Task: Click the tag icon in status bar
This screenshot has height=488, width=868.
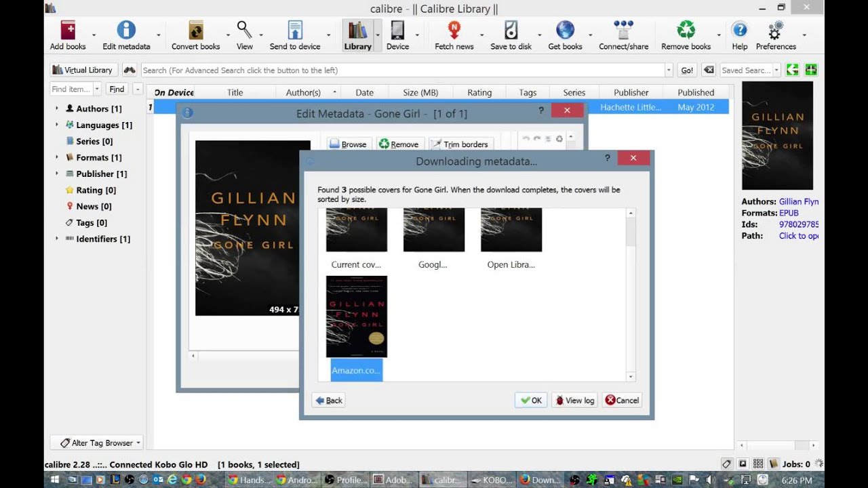Action: click(727, 464)
